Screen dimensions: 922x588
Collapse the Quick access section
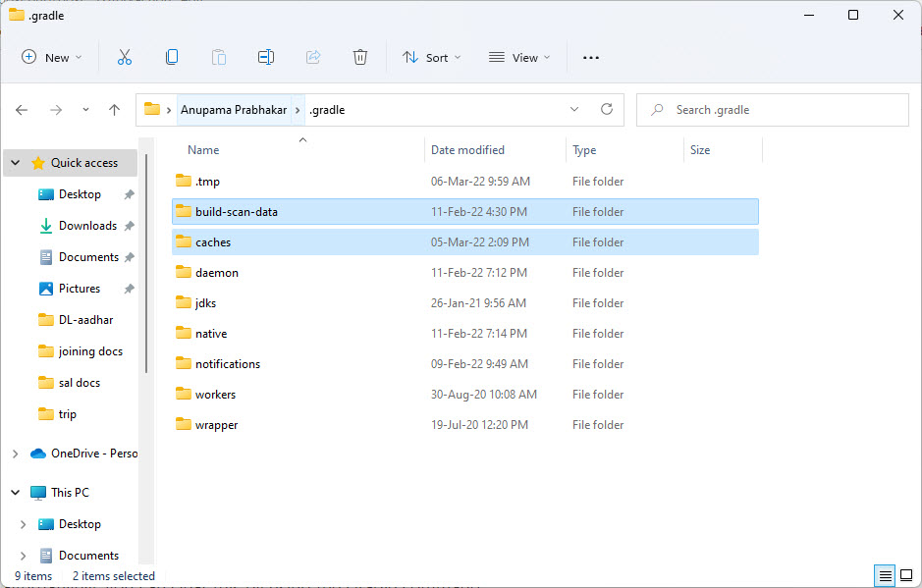click(16, 163)
